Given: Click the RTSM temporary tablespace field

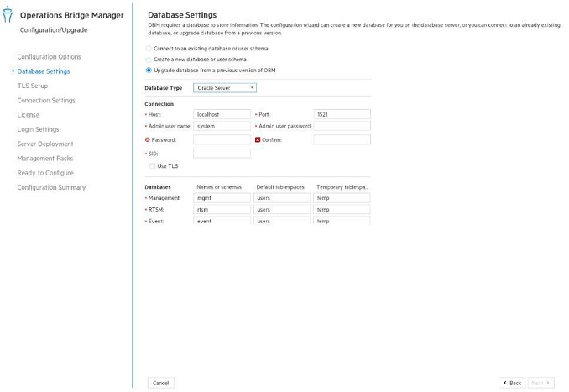Looking at the screenshot, I should (342, 209).
